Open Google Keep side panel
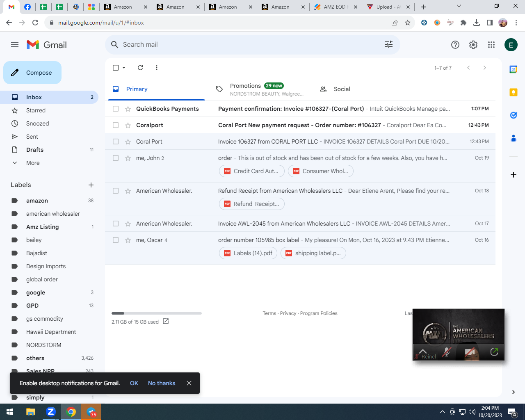 (x=514, y=92)
